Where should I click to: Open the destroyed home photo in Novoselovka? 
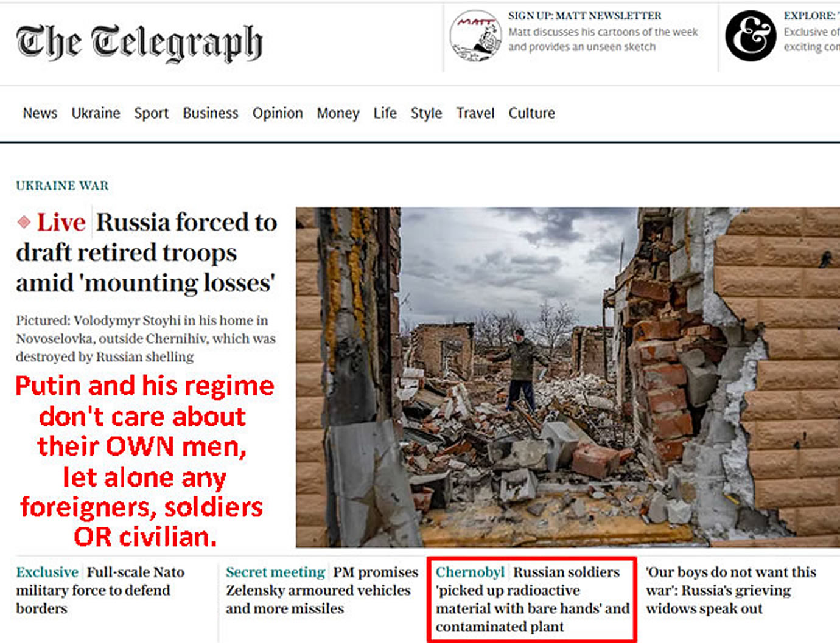click(568, 377)
